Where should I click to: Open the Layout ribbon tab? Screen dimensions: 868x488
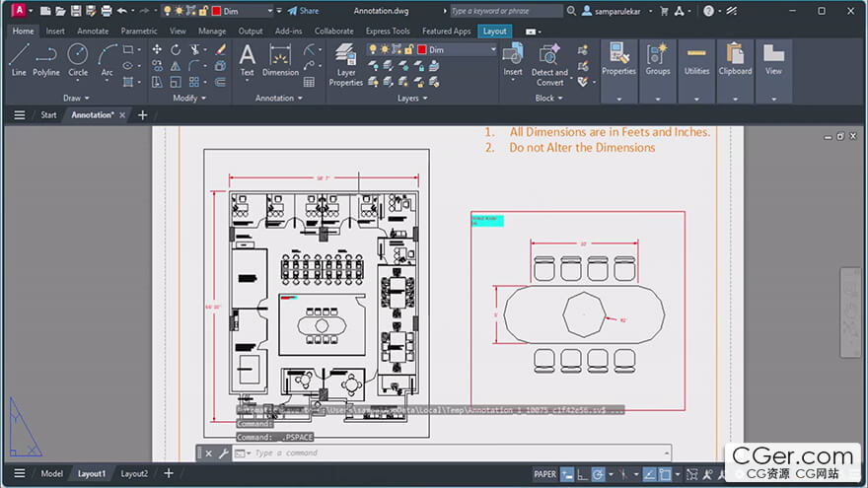(494, 31)
